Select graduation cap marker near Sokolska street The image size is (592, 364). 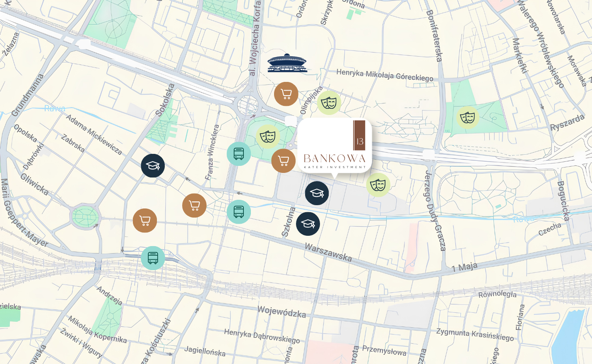153,166
